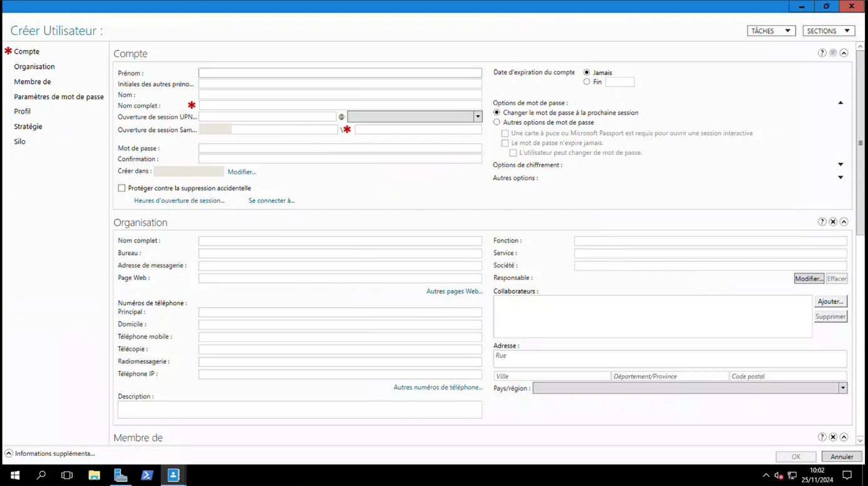The height and width of the screenshot is (486, 868).
Task: Open the SECTIONS dropdown
Action: pyautogui.click(x=829, y=31)
